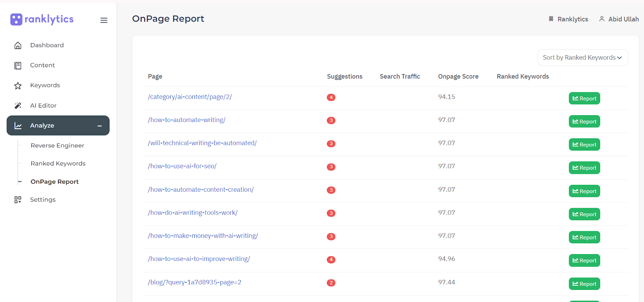Open /how-do-ai-writing-tools-work/ page link
The image size is (644, 302).
(x=192, y=213)
